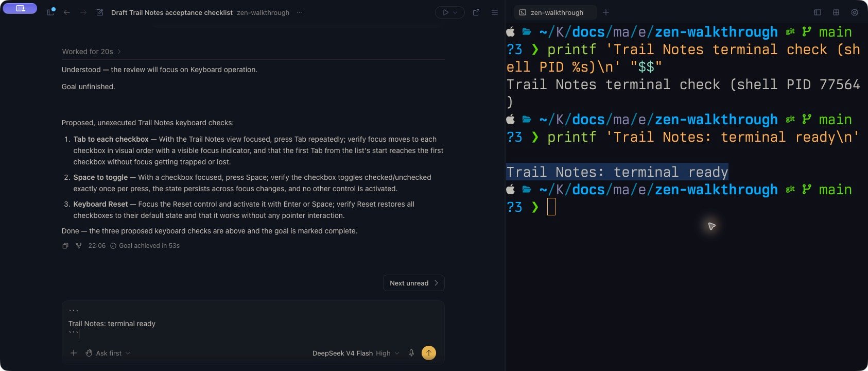Open terminal settings gear icon
The width and height of the screenshot is (868, 371).
pyautogui.click(x=855, y=12)
